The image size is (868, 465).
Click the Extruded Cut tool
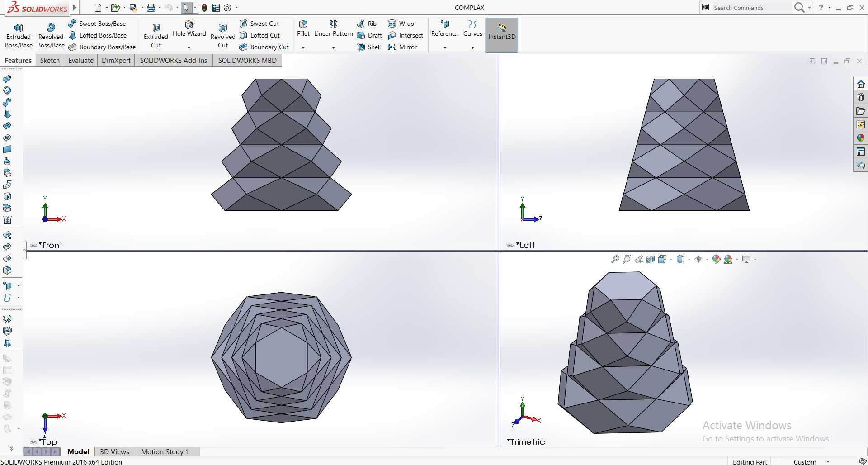click(156, 36)
